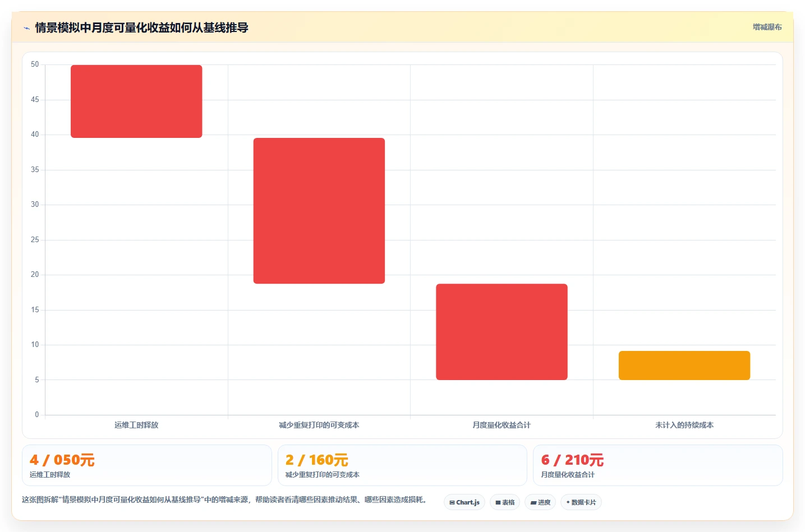Image resolution: width=805 pixels, height=532 pixels.
Task: Click the chart title 情景模拟中月度可量化收益如何从基线推导
Action: point(142,27)
